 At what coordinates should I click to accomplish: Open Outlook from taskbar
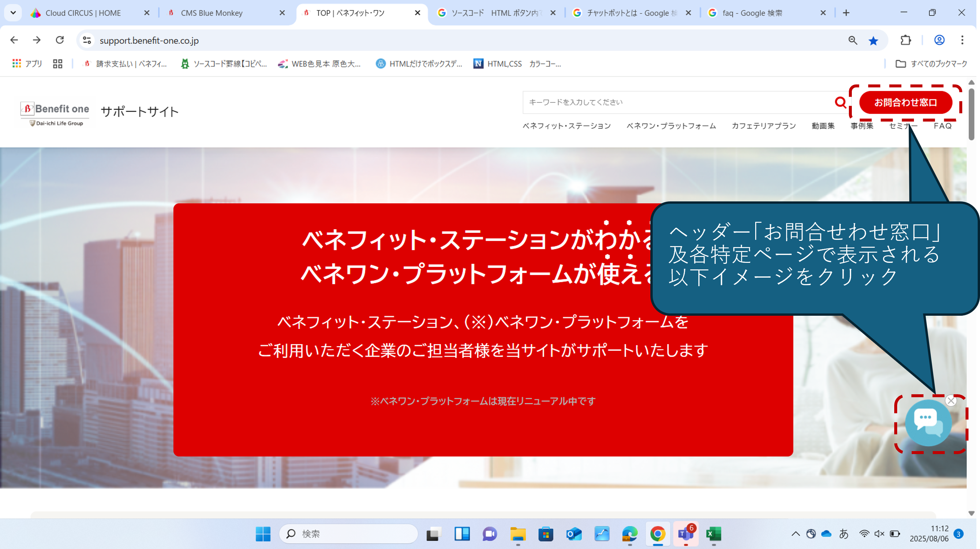pos(574,534)
